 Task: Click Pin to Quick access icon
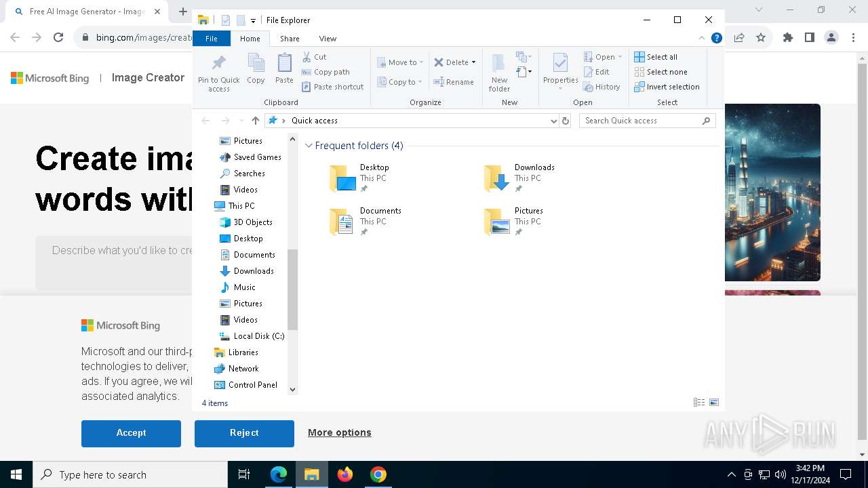(218, 73)
